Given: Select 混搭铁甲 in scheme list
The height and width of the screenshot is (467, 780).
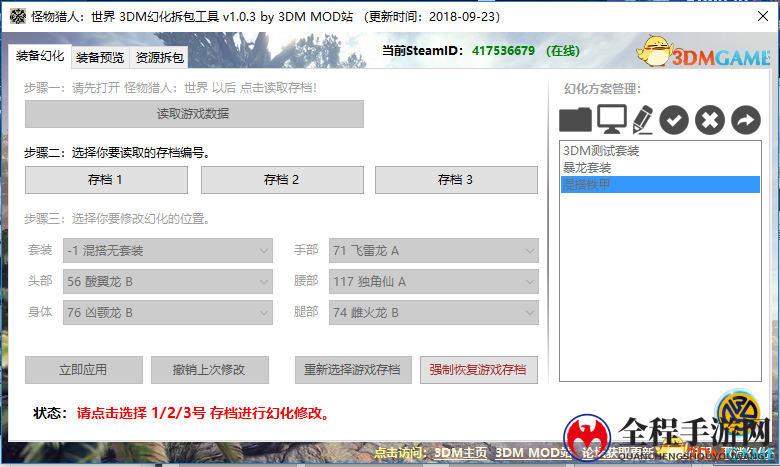Looking at the screenshot, I should tap(660, 185).
